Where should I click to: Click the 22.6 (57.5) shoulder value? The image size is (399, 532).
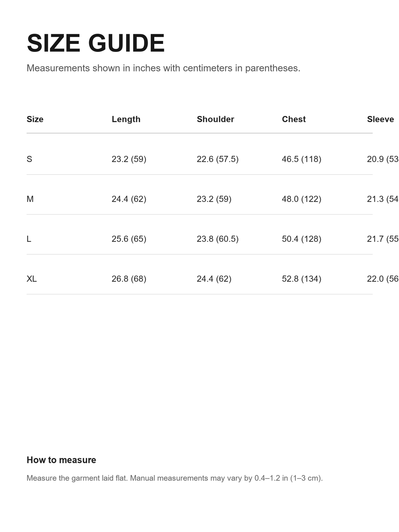pyautogui.click(x=218, y=159)
